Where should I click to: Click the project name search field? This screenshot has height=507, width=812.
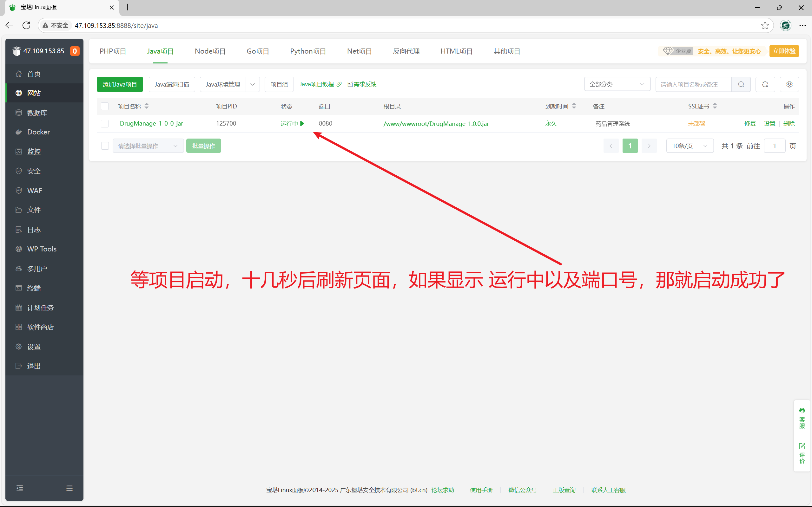tap(693, 84)
